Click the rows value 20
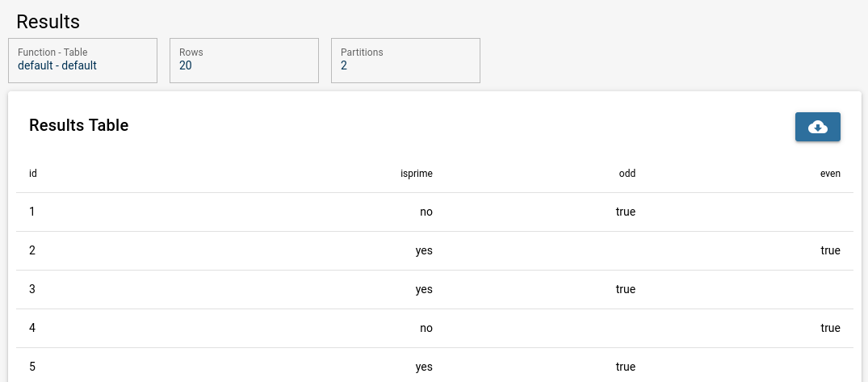The width and height of the screenshot is (868, 382). pyautogui.click(x=186, y=65)
